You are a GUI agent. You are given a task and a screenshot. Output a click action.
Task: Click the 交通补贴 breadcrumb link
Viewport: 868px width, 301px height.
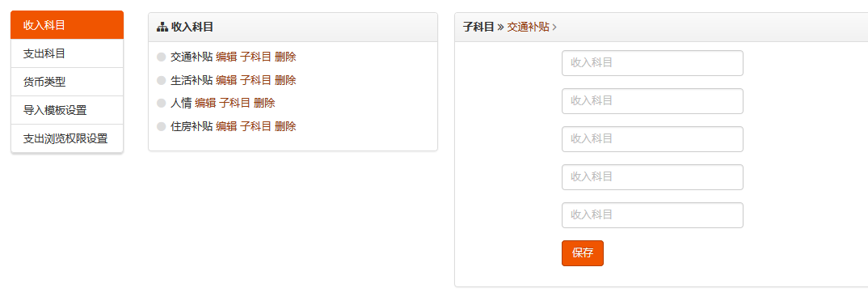[528, 27]
